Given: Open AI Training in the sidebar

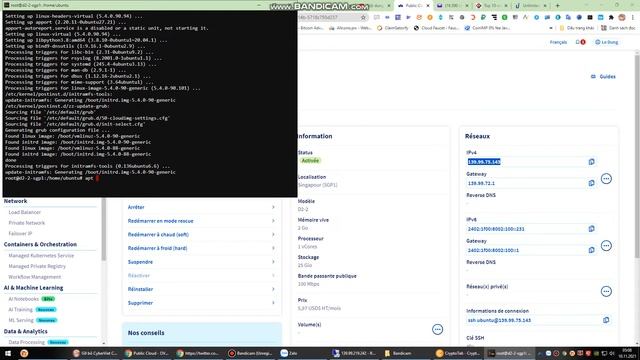Looking at the screenshot, I should tap(20, 309).
